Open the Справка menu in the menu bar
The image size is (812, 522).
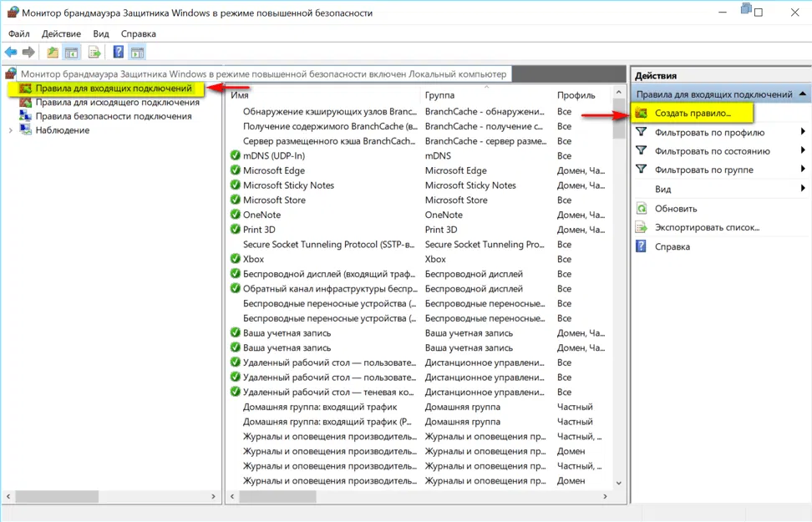click(139, 33)
